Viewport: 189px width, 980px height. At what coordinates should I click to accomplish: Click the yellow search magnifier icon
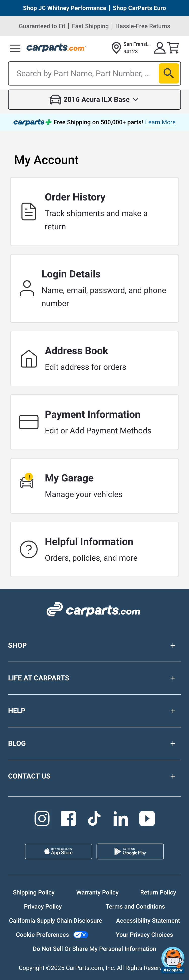pyautogui.click(x=168, y=73)
